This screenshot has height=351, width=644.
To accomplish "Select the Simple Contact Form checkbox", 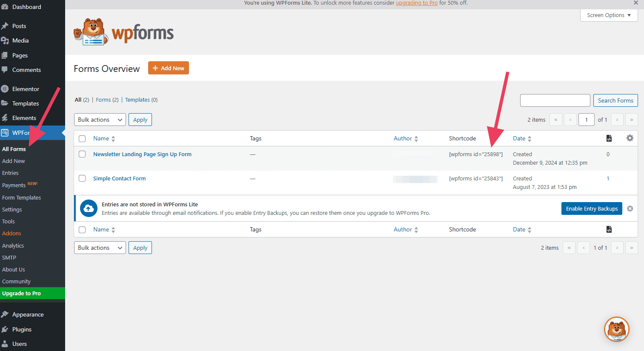I will tap(82, 178).
